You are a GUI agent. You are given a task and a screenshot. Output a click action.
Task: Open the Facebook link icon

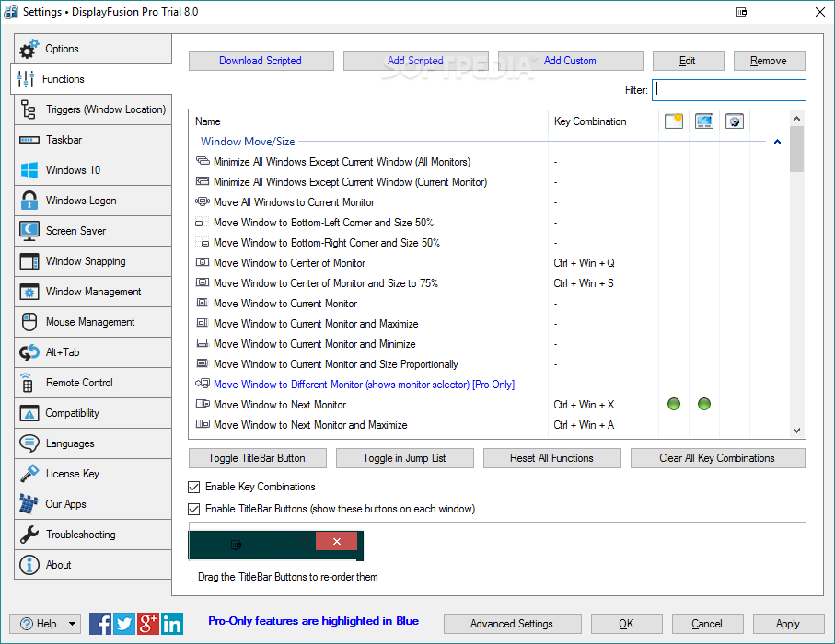100,624
